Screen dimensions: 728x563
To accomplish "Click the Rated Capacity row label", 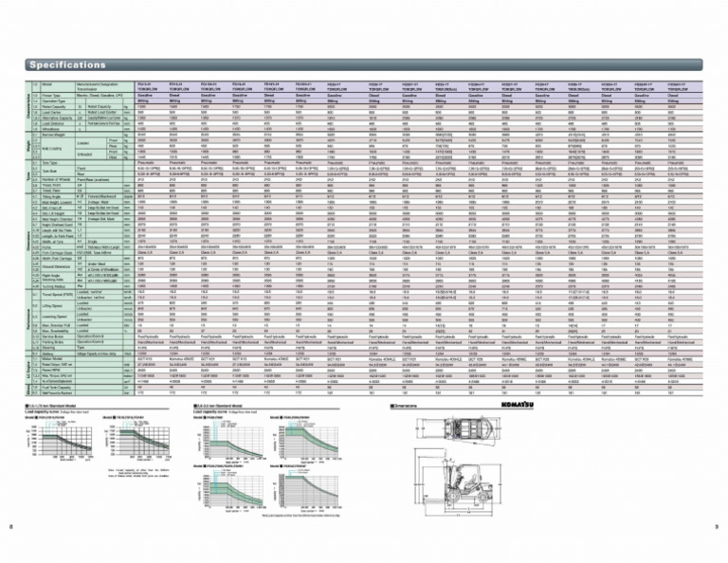I will tap(53, 107).
